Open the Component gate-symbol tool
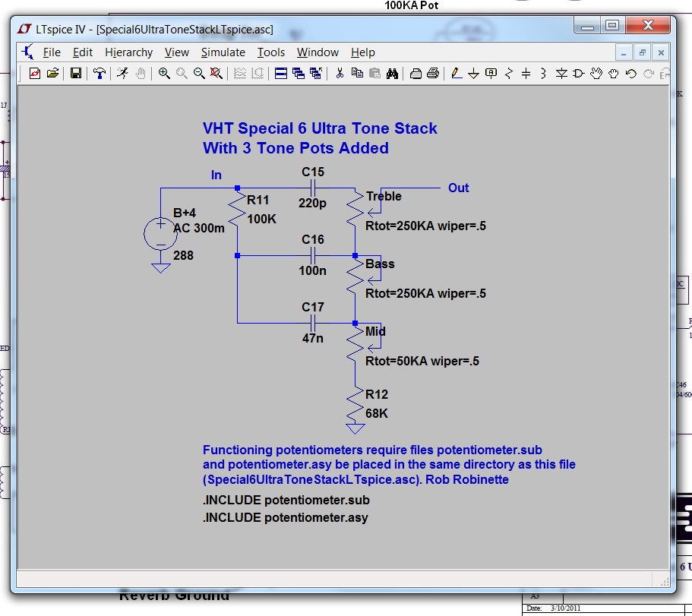Screen dimensions: 692x616 pos(578,73)
